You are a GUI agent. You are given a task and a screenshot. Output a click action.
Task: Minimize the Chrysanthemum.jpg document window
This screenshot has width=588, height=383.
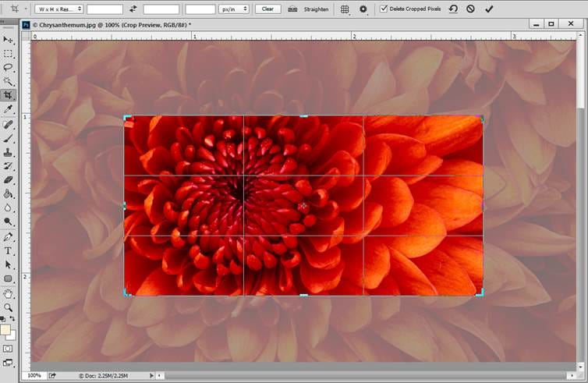(x=537, y=24)
